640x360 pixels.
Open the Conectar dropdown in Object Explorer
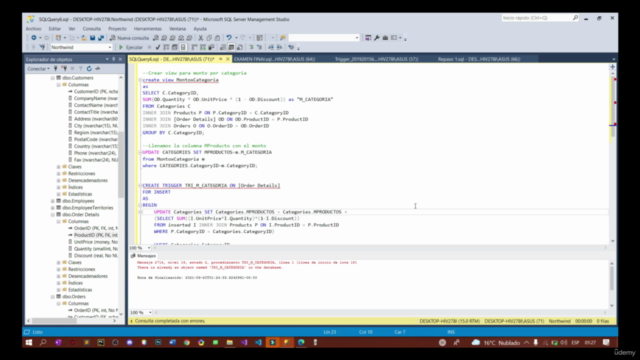[39, 69]
